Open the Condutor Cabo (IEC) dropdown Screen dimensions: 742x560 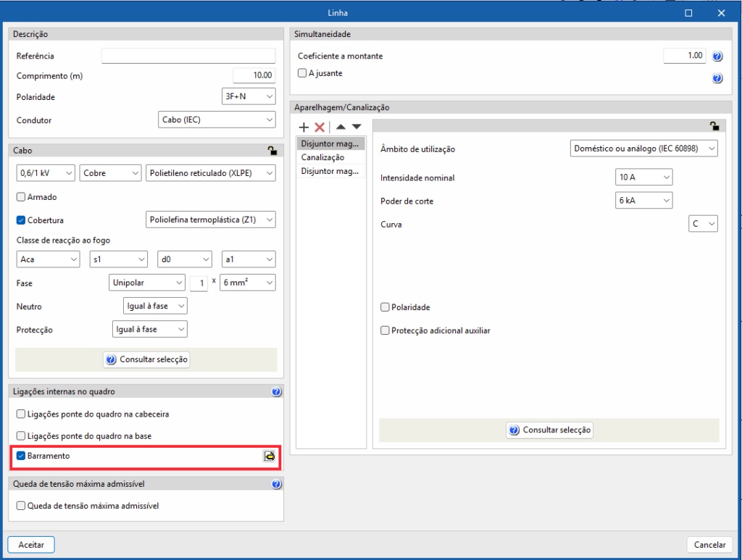[x=217, y=120]
